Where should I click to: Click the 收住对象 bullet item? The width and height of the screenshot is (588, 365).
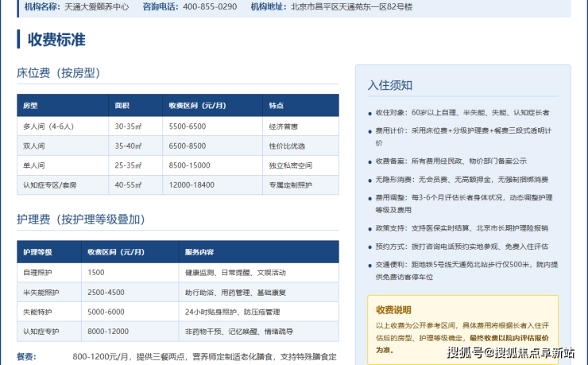click(462, 113)
